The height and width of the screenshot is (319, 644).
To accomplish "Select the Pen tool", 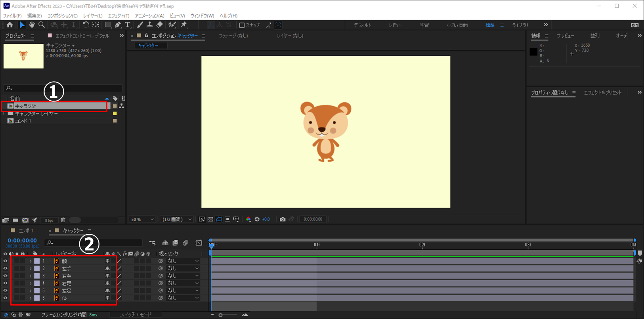I will (118, 25).
